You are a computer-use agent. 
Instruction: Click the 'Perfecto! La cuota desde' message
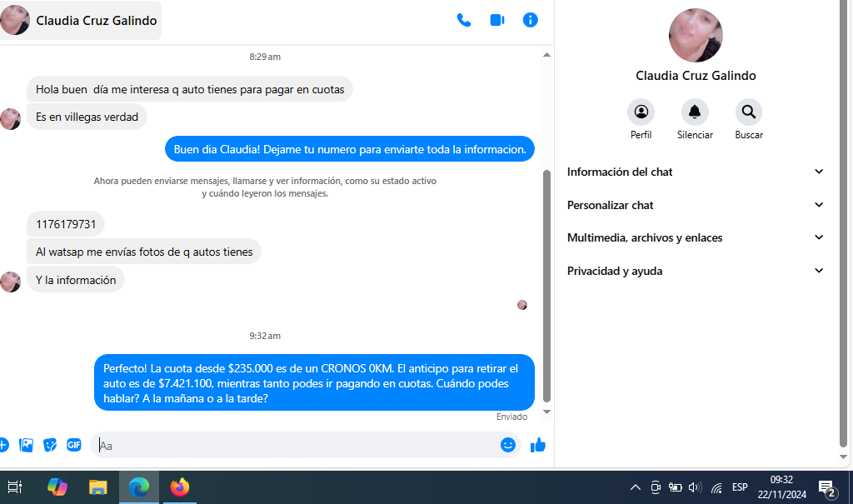(x=314, y=383)
